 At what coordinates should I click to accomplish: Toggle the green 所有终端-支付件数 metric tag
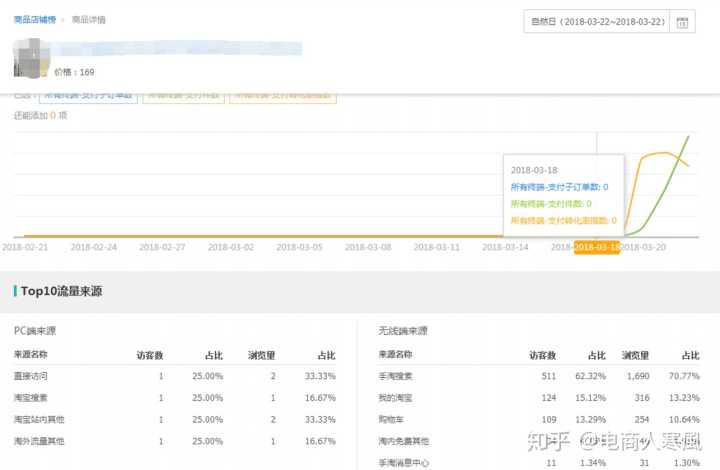pyautogui.click(x=183, y=96)
